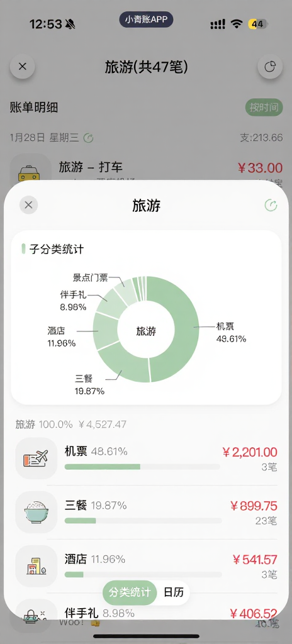Screen dimensions: 292x644
Task: Toggle the 按时间 sort button
Action: pos(264,108)
